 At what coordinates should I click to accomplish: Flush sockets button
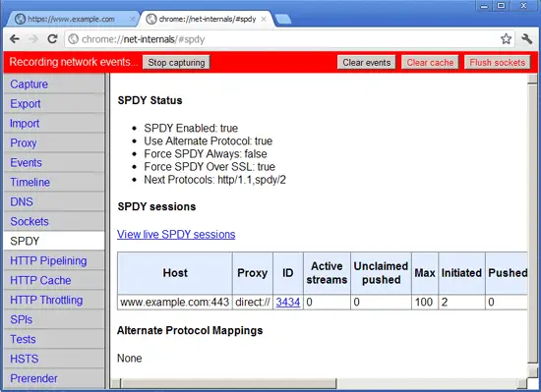click(x=497, y=62)
